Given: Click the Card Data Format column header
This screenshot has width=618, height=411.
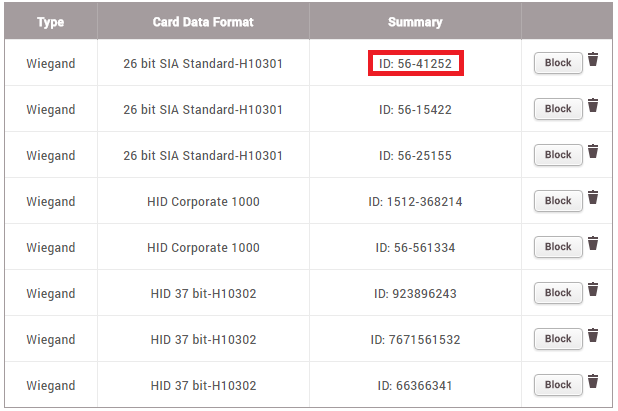Looking at the screenshot, I should pos(203,22).
